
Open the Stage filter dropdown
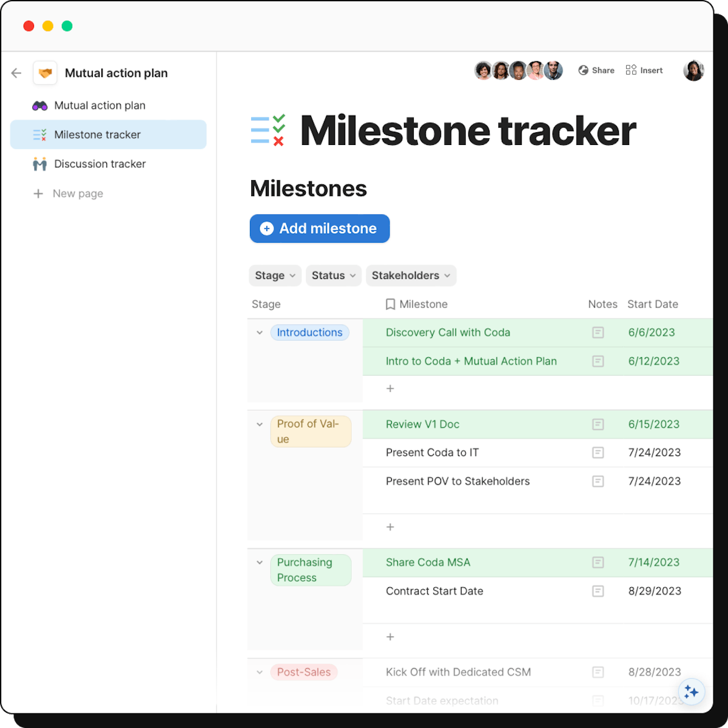pos(275,275)
